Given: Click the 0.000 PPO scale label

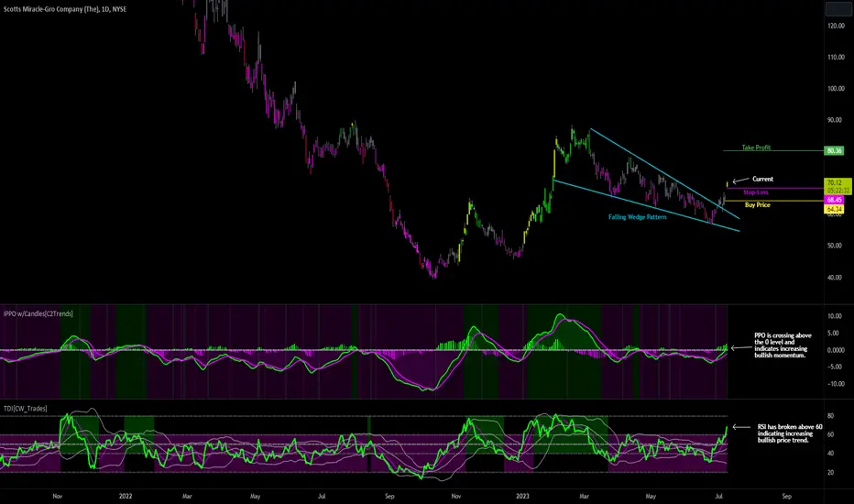Looking at the screenshot, I should click(x=836, y=350).
